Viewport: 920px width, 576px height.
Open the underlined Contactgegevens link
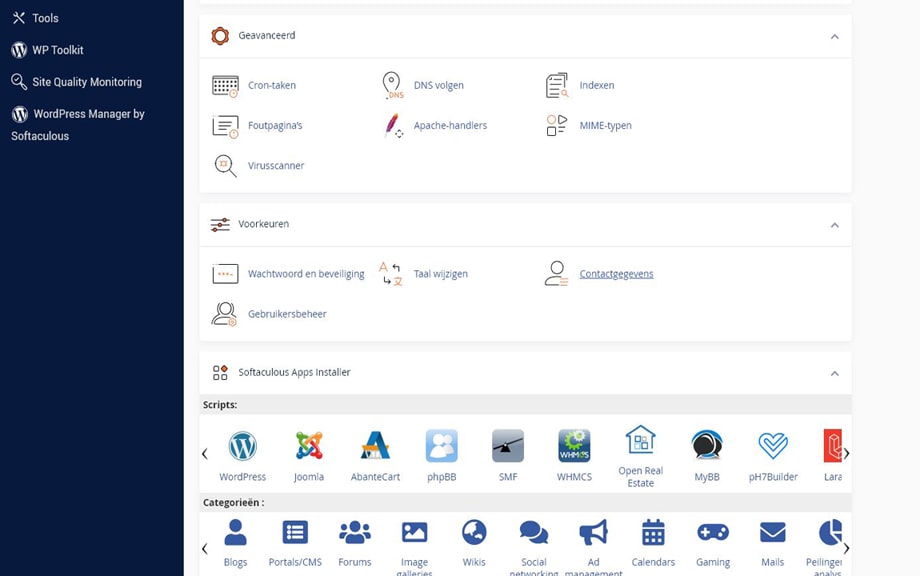tap(616, 274)
